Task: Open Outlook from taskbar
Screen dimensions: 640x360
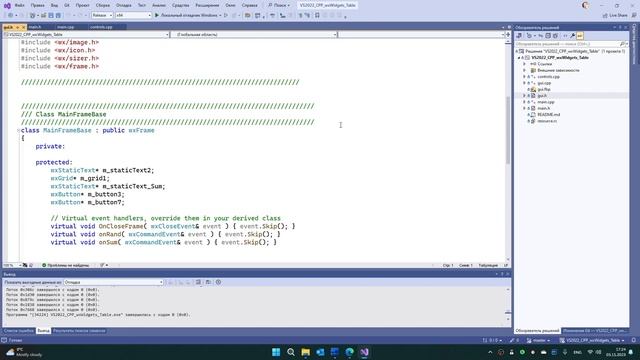Action: tap(320, 352)
